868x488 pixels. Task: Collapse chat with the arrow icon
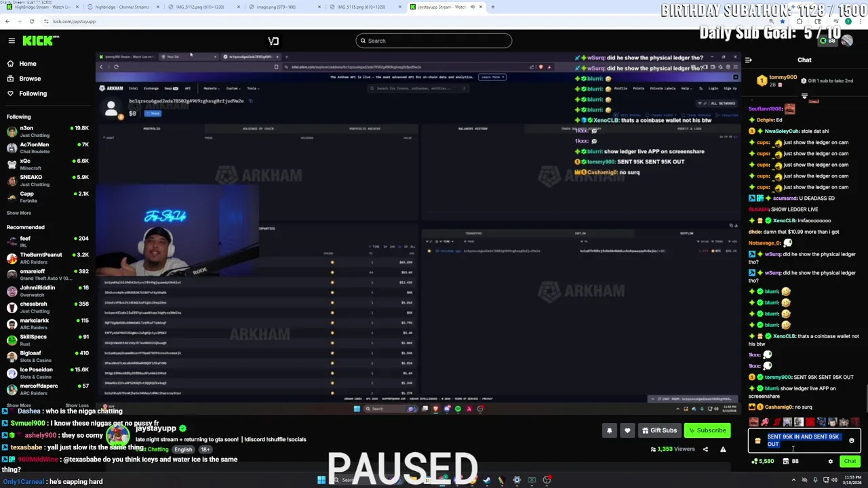(x=749, y=60)
